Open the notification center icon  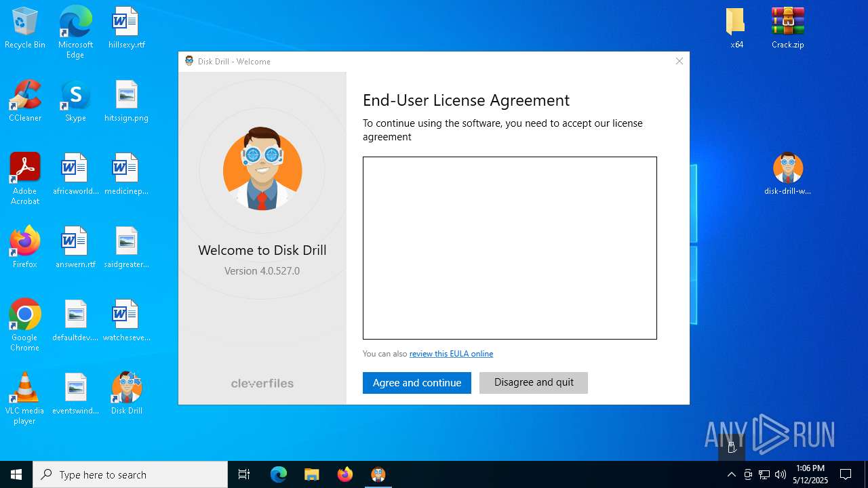pos(846,474)
